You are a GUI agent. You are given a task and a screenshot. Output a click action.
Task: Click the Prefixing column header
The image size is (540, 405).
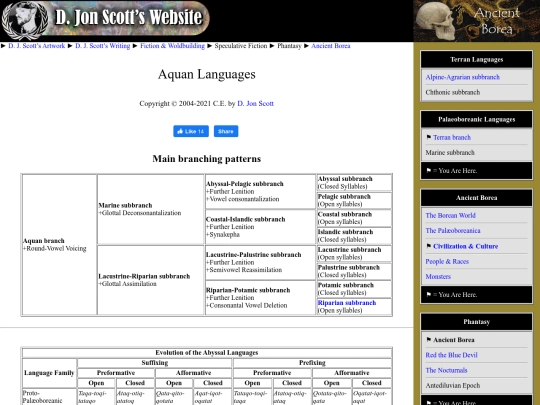tap(312, 363)
